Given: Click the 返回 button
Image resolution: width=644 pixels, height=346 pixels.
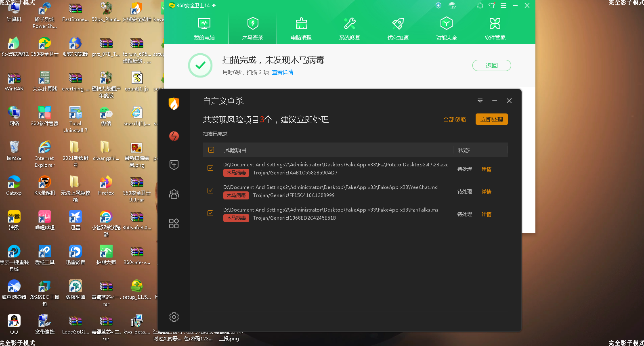Looking at the screenshot, I should point(491,65).
